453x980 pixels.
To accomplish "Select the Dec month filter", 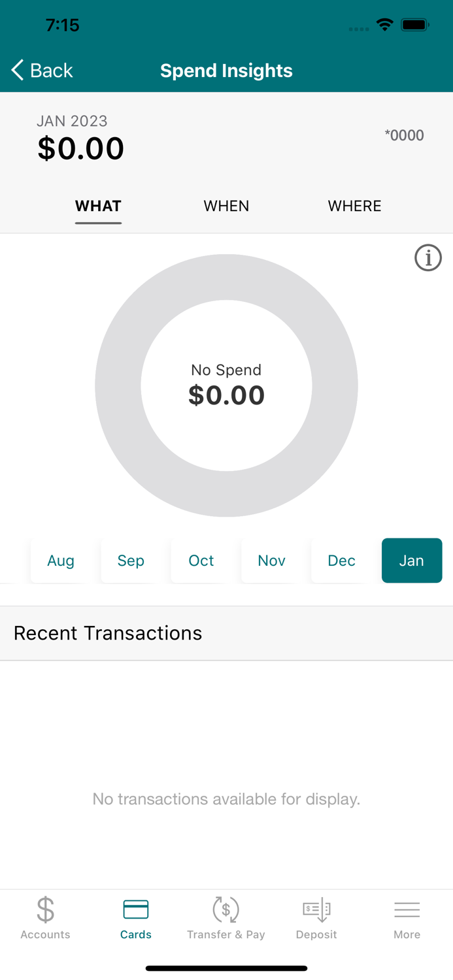I will [x=341, y=561].
